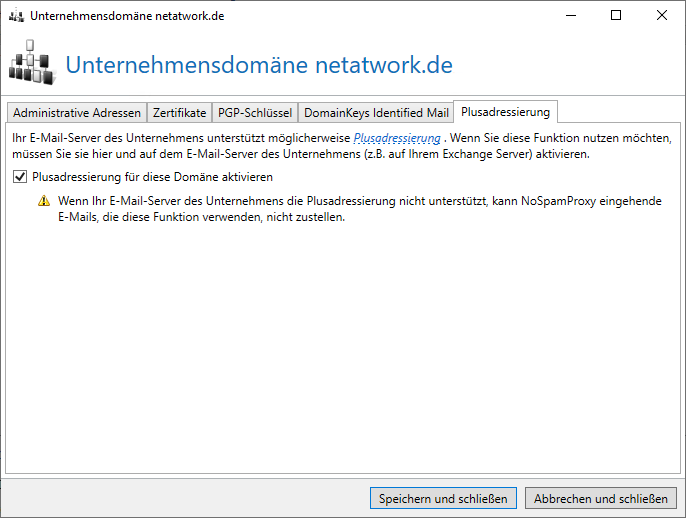Select the PGP-Schlüssel tab
686x518 pixels.
255,113
